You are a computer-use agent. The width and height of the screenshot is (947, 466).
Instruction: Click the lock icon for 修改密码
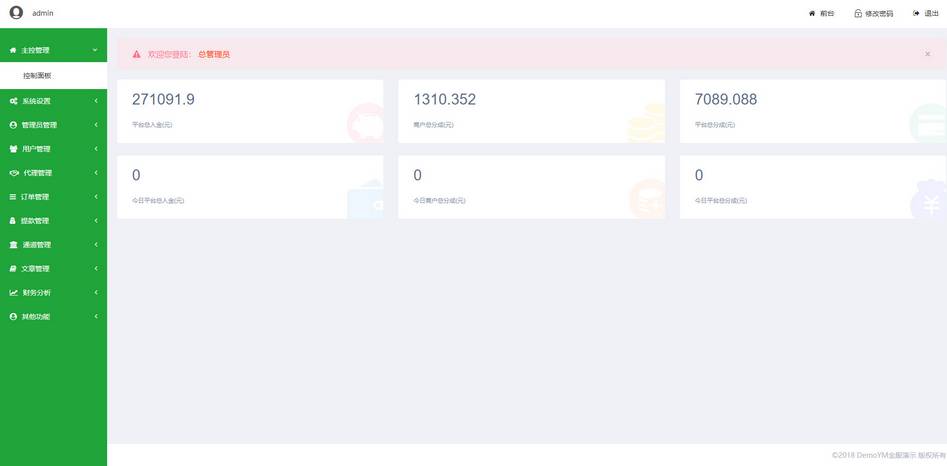tap(858, 13)
